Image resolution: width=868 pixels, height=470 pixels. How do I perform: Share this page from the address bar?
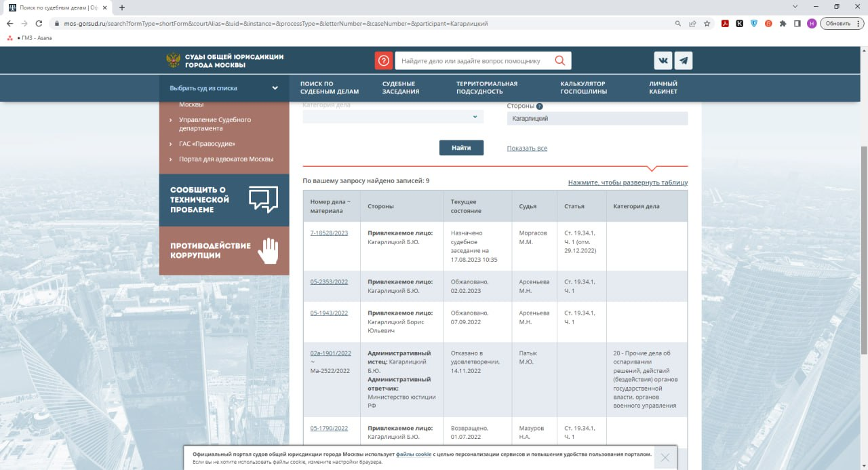click(x=692, y=23)
